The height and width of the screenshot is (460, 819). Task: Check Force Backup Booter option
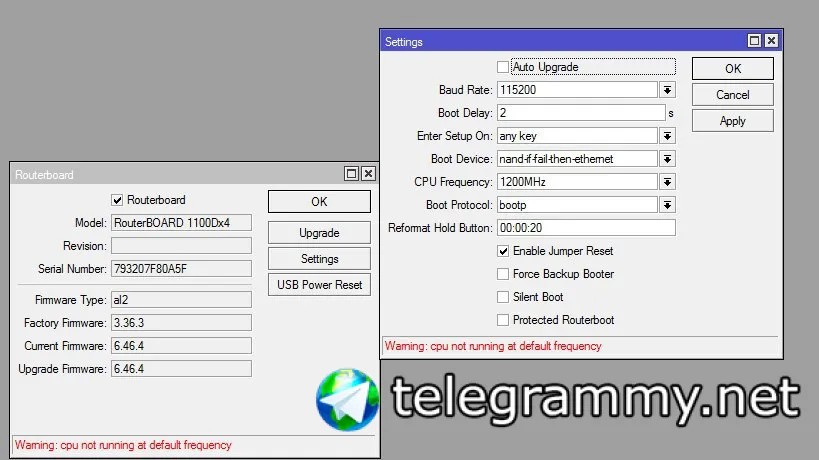pos(503,274)
